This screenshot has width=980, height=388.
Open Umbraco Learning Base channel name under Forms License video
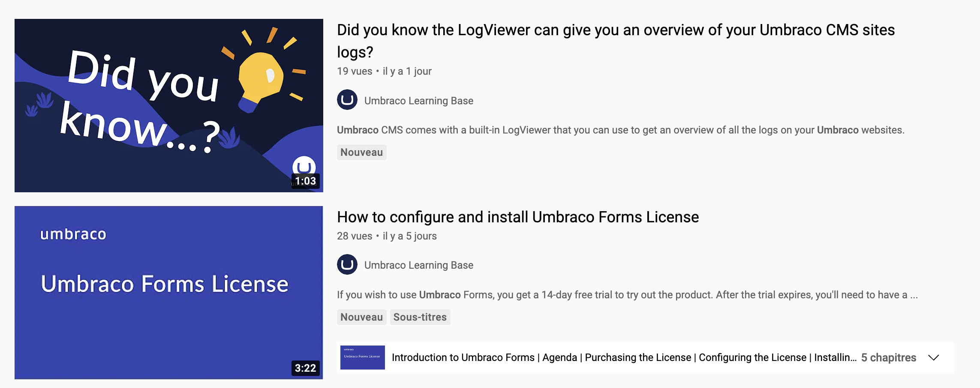pyautogui.click(x=419, y=265)
